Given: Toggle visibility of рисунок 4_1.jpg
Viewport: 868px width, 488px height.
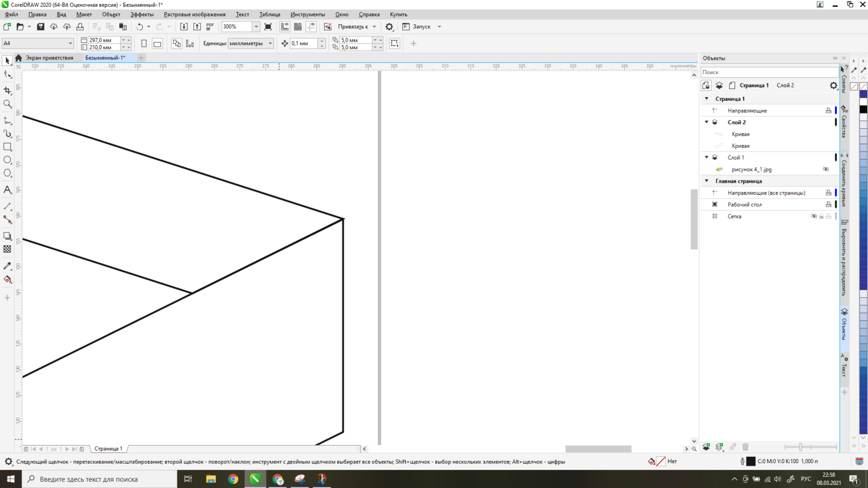Looking at the screenshot, I should pos(826,169).
